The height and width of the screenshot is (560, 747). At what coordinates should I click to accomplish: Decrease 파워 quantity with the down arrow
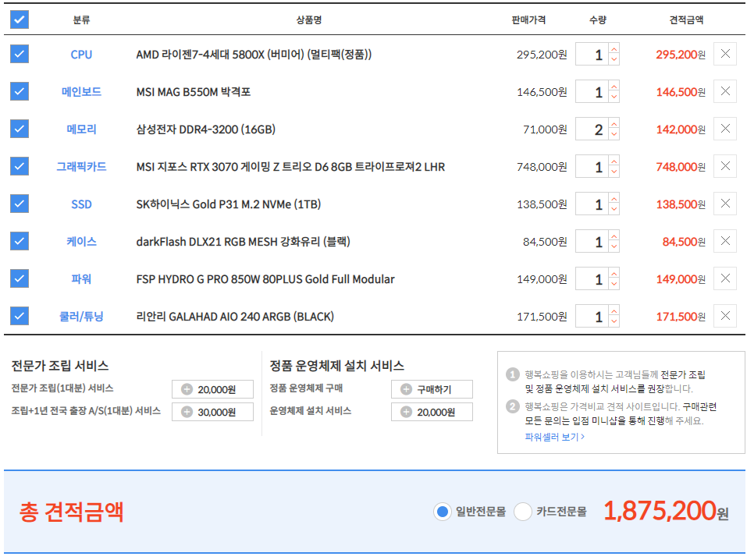click(614, 284)
